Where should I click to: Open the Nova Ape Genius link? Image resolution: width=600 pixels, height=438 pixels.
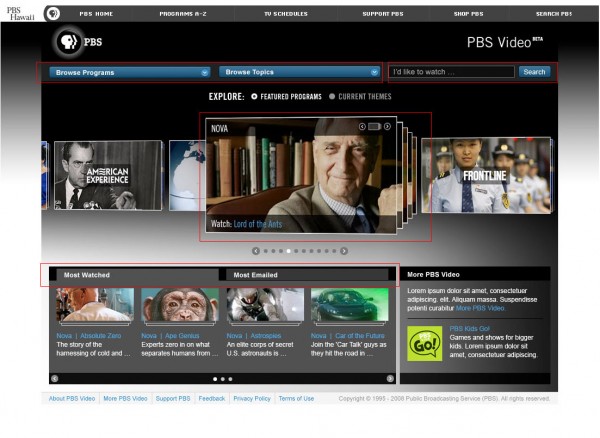point(170,335)
